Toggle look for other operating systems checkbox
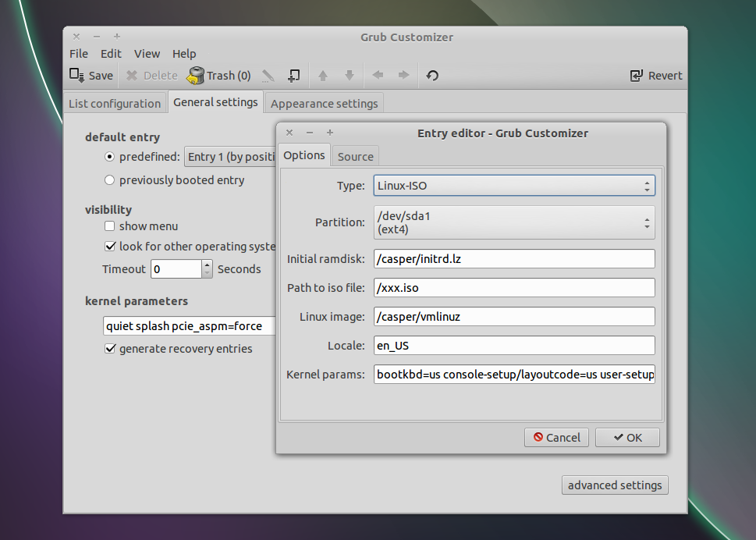Image resolution: width=756 pixels, height=540 pixels. point(109,247)
